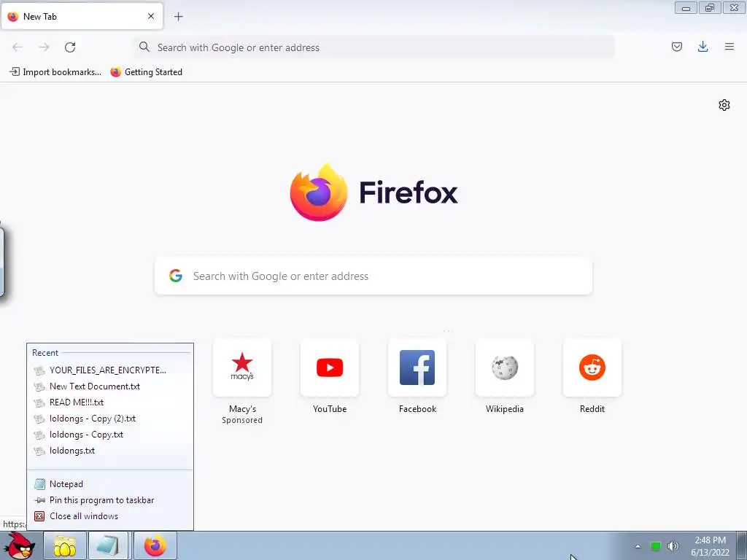
Task: Open the Downloads panel
Action: (x=703, y=47)
